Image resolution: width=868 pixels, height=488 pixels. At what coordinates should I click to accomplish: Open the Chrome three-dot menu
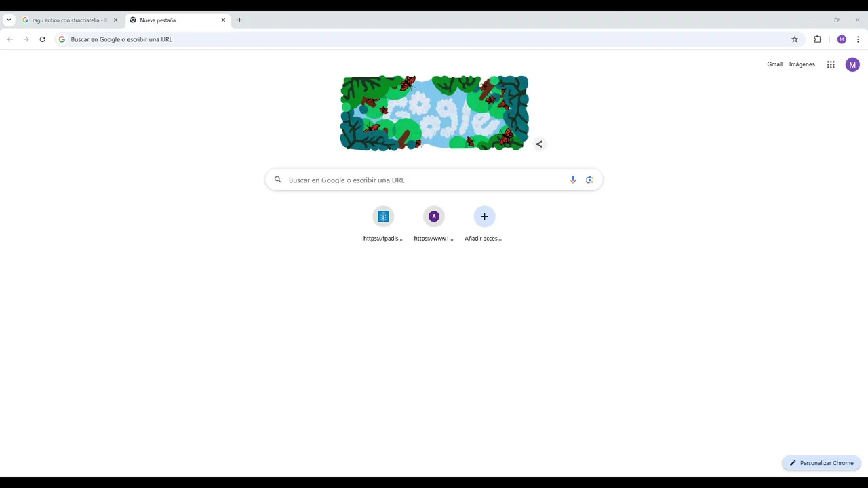pyautogui.click(x=858, y=39)
